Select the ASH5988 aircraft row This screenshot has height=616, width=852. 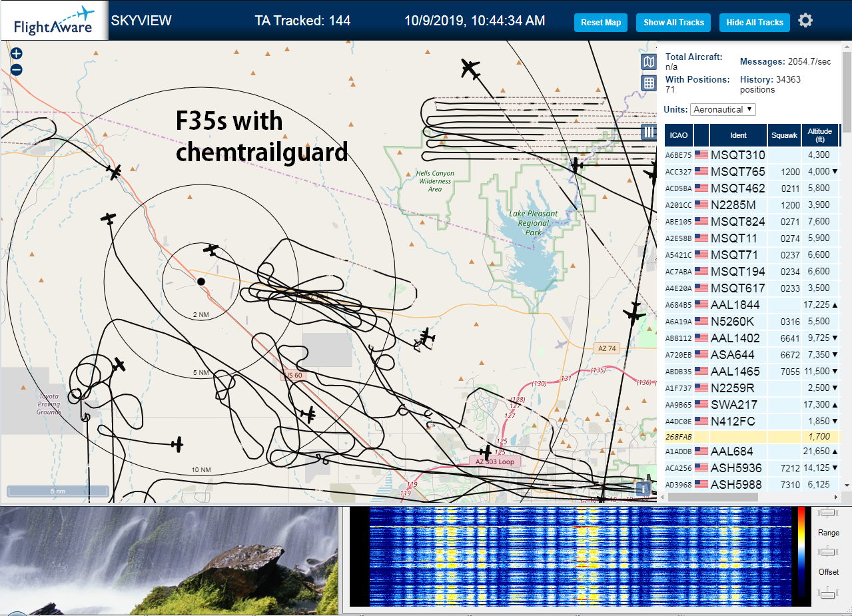(x=752, y=483)
